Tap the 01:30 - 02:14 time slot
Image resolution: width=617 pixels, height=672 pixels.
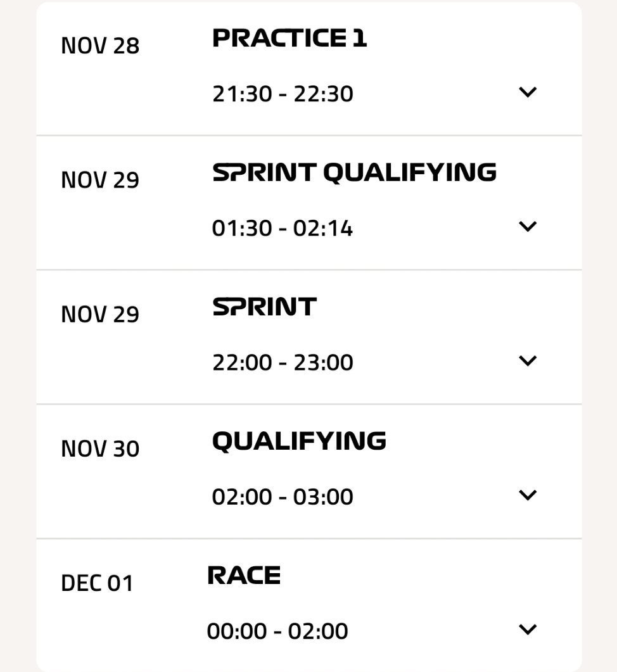coord(283,229)
